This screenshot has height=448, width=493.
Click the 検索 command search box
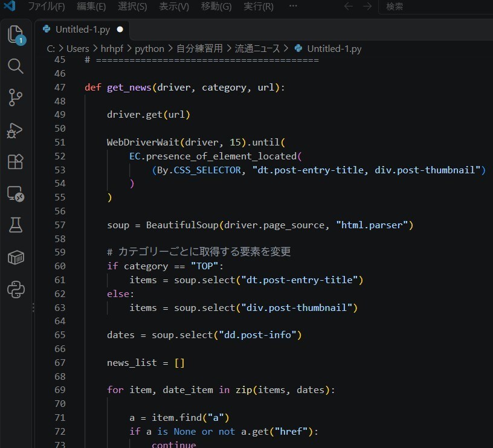436,7
